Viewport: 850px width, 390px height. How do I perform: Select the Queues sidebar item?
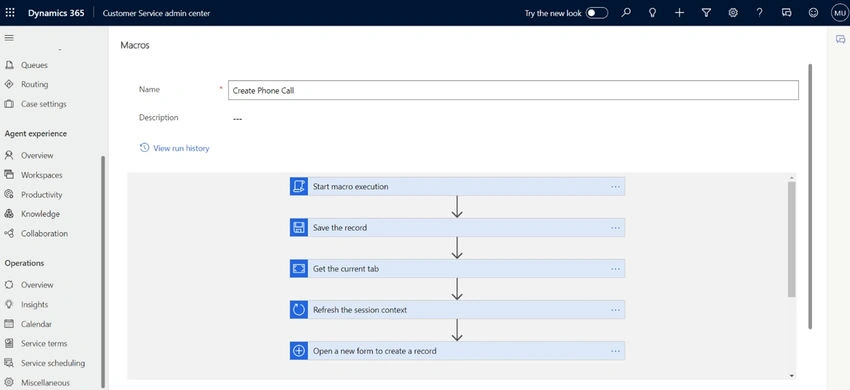pyautogui.click(x=34, y=65)
